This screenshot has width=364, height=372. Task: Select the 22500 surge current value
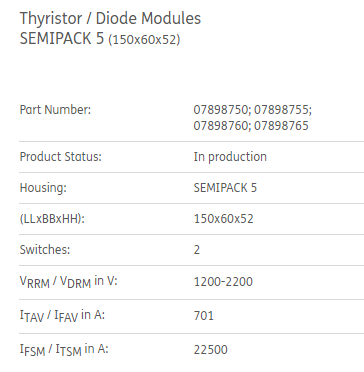point(211,350)
